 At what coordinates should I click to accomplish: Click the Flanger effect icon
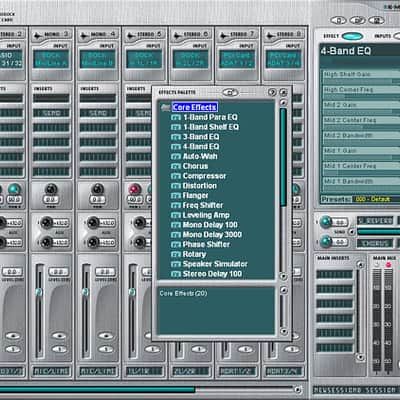click(176, 196)
